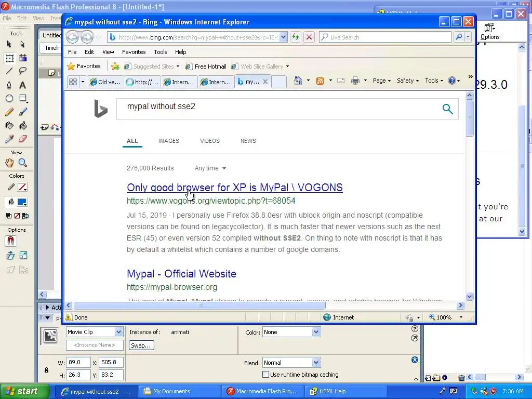
Task: Select the Eyedropper tool
Action: (x=9, y=139)
